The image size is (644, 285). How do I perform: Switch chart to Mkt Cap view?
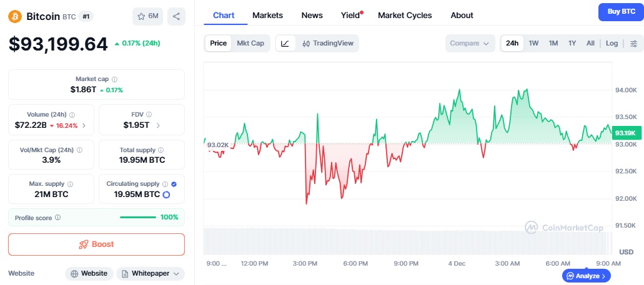[x=250, y=44]
